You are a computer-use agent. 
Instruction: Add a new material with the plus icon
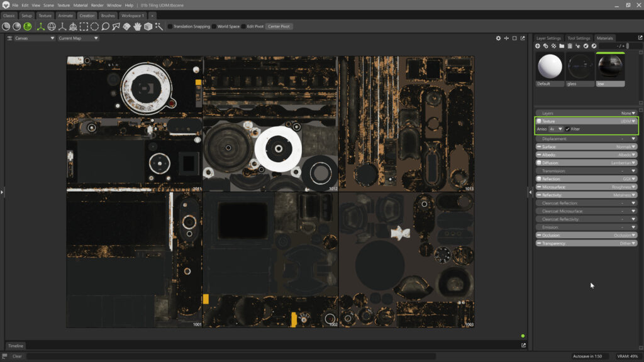pyautogui.click(x=538, y=46)
